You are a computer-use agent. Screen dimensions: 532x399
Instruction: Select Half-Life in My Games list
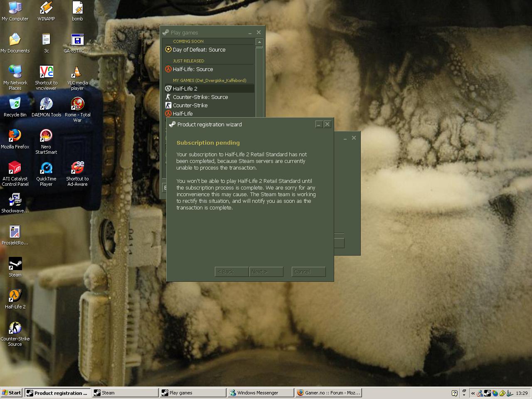tap(209, 113)
